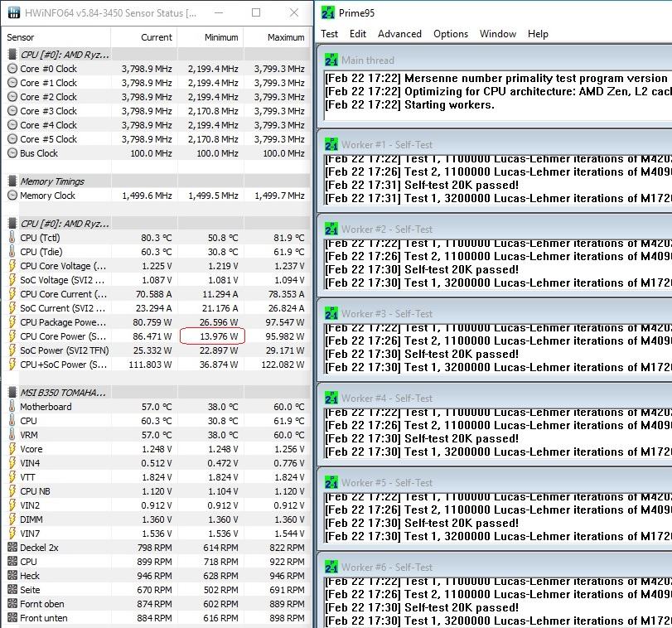Click the 111.803 W current value

pos(151,365)
